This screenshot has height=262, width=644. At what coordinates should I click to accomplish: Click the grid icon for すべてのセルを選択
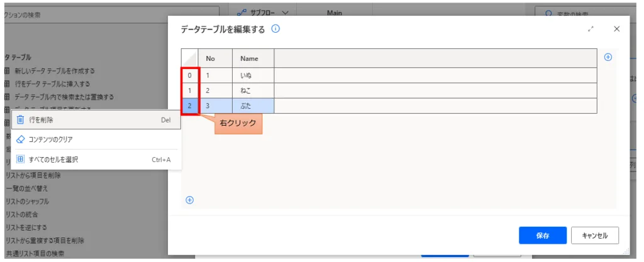20,160
